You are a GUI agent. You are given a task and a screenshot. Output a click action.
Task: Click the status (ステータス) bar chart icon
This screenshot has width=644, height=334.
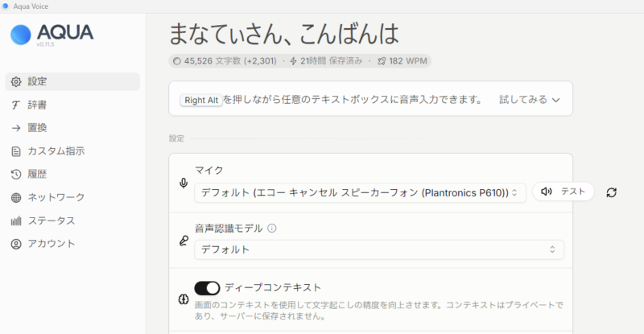[16, 221]
